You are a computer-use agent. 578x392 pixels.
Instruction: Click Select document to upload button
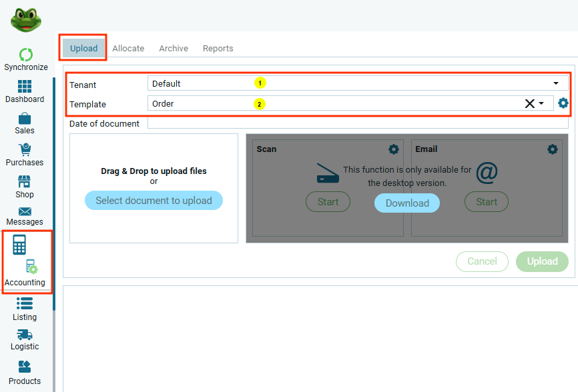pyautogui.click(x=154, y=201)
